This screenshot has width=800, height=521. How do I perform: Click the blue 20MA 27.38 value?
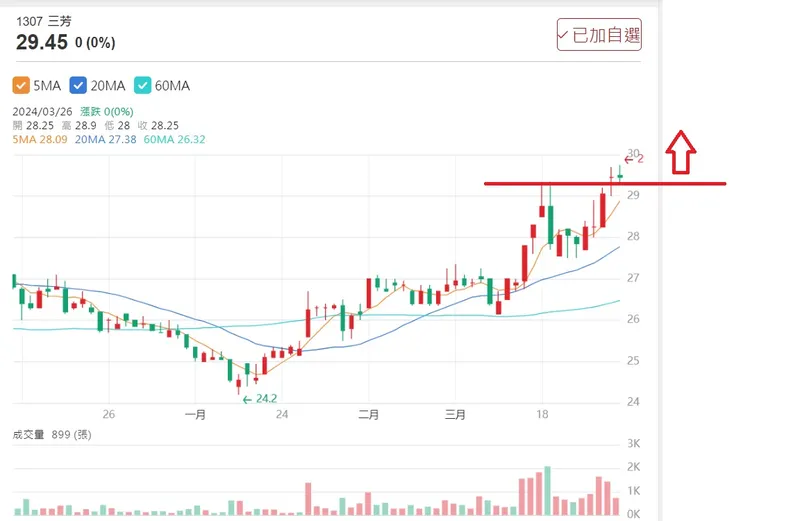[104, 140]
